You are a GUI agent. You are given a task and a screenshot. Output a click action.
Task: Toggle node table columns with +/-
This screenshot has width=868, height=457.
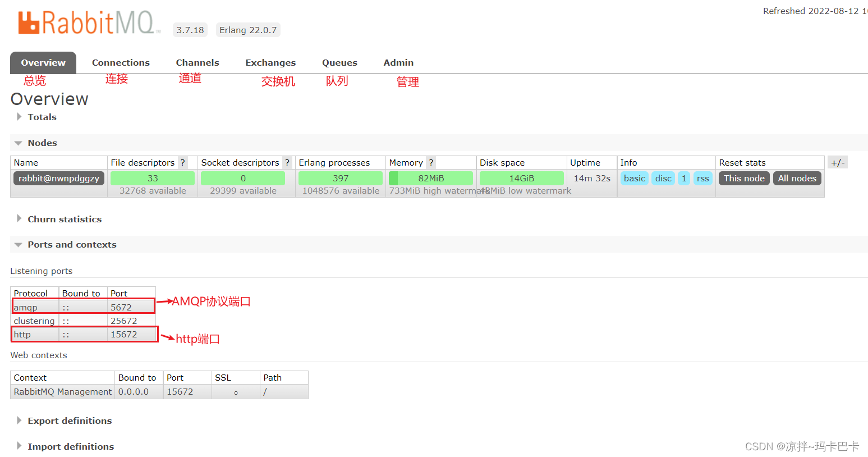[838, 163]
